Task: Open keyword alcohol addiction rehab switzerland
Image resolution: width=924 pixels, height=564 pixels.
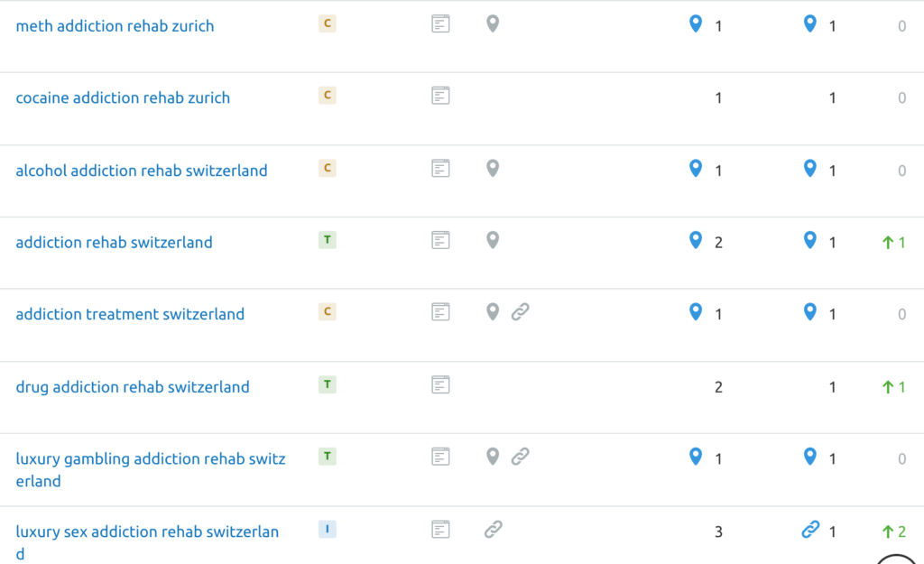Action: pos(142,171)
